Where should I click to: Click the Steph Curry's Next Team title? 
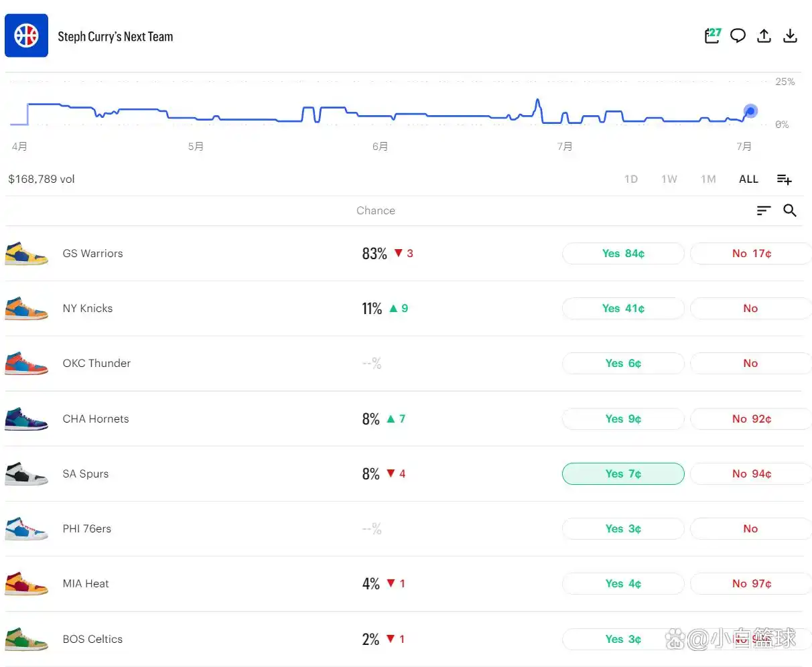click(115, 37)
